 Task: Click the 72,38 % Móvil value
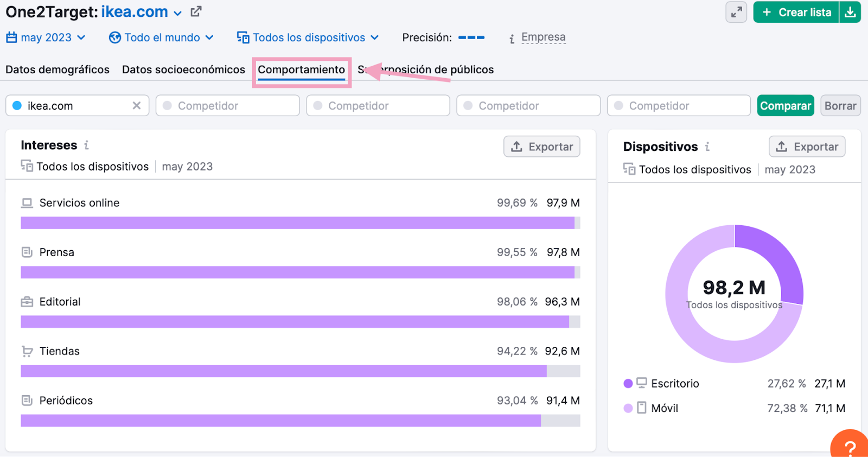coord(787,408)
